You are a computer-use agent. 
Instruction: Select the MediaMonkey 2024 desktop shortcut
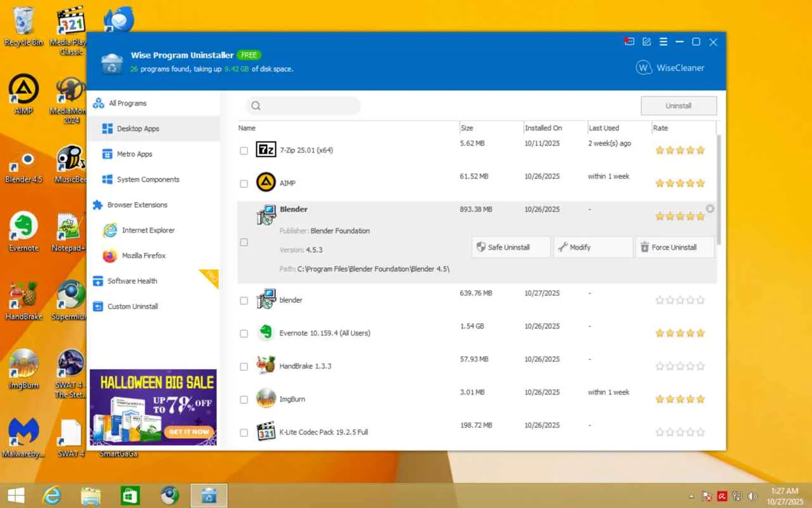(71, 100)
